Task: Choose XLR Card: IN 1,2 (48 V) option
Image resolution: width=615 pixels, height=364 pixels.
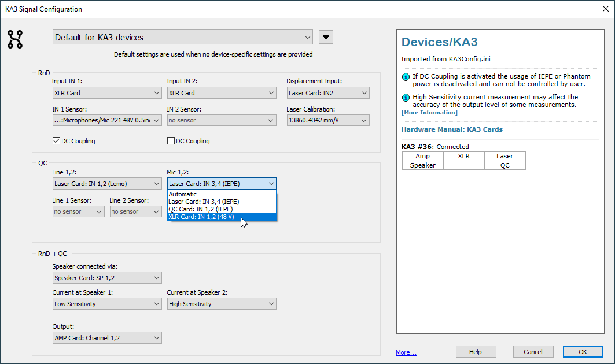Action: click(x=222, y=217)
